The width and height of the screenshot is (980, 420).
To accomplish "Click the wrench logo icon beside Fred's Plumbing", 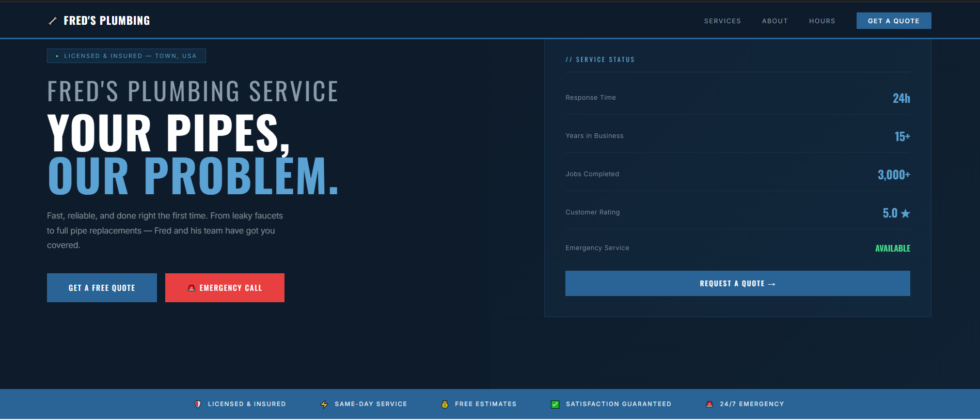I will tap(53, 21).
